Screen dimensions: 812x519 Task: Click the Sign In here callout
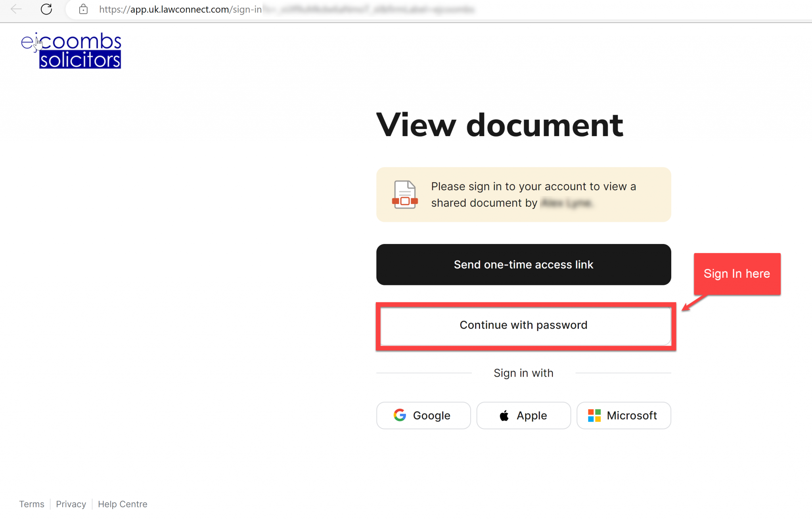pos(737,273)
